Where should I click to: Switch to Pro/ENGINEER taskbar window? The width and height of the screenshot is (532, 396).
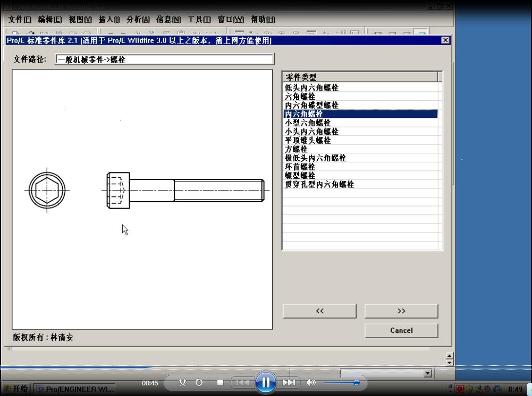[75, 389]
